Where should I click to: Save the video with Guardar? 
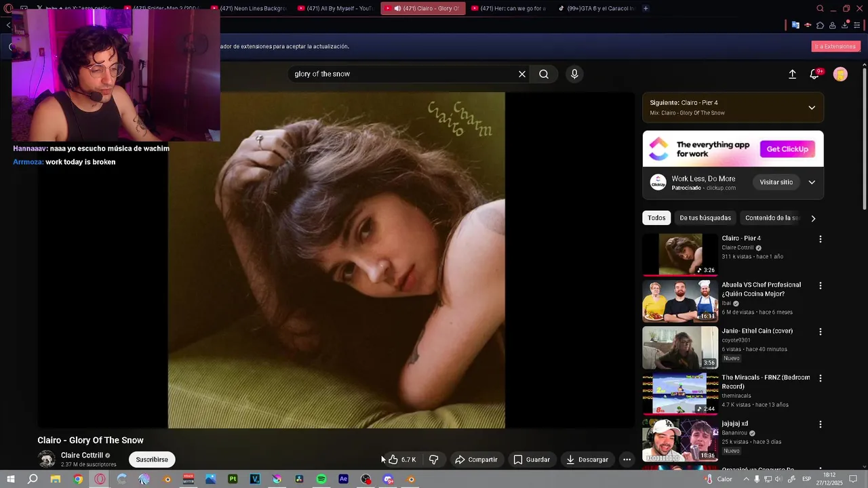pos(532,460)
